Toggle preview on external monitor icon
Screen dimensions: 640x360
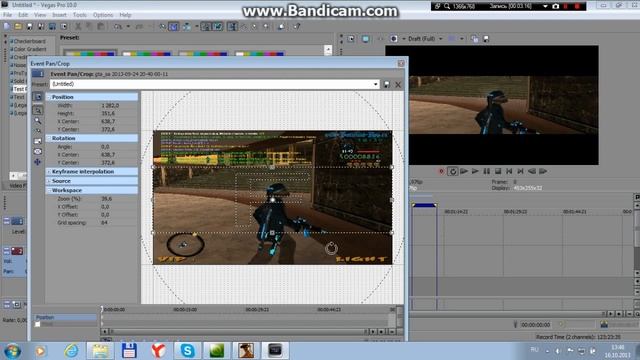pos(365,39)
